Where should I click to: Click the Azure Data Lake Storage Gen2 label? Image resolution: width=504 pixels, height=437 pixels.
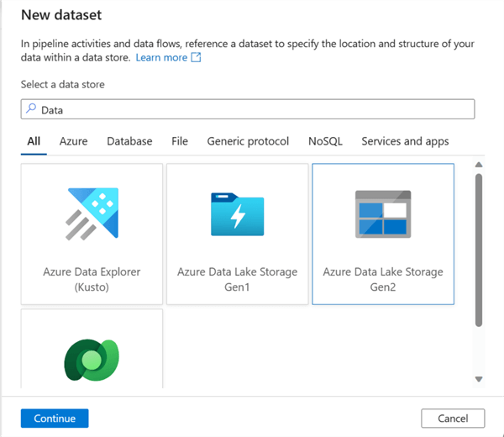click(x=383, y=280)
